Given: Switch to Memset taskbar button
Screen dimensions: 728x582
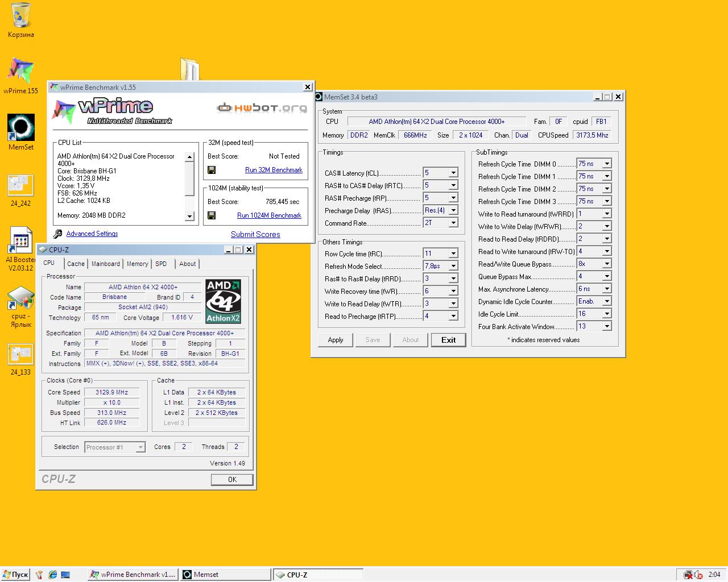Looking at the screenshot, I should coord(225,575).
